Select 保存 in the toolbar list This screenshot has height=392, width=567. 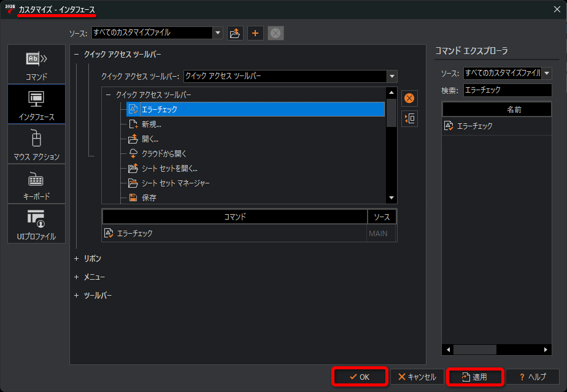149,198
